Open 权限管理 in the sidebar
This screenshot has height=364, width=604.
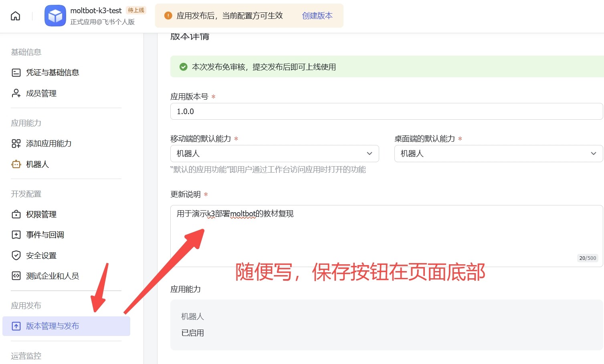[x=41, y=214]
